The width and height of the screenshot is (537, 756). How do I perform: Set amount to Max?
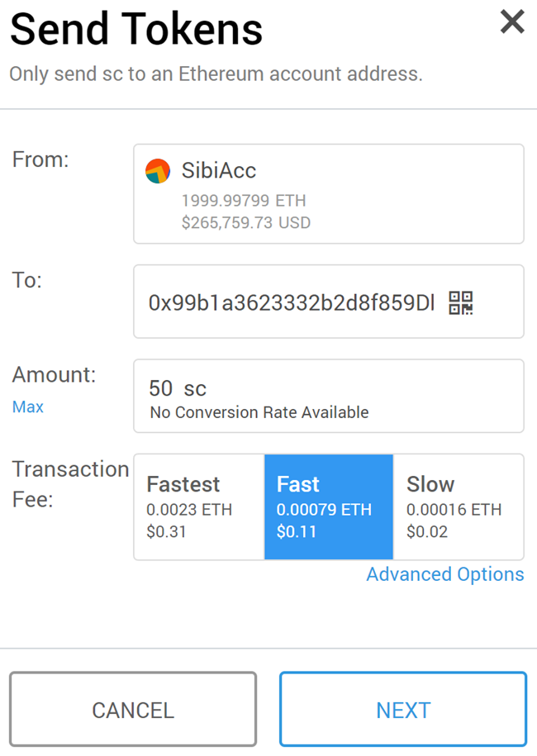pos(28,407)
